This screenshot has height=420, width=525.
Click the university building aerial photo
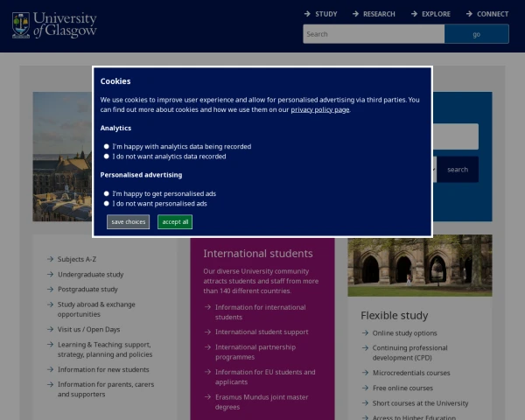pos(62,157)
